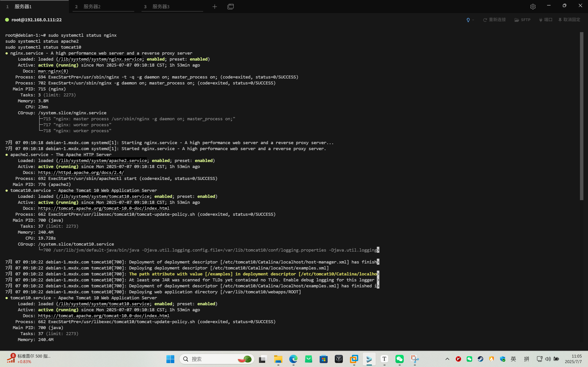Click the orange shield security tray icon
The height and width of the screenshot is (367, 588).
pos(491,359)
